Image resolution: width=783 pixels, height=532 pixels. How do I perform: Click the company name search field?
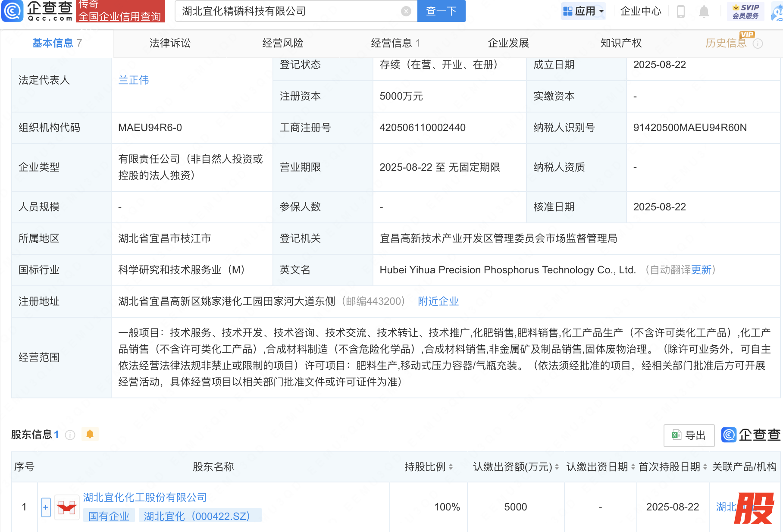tap(289, 11)
